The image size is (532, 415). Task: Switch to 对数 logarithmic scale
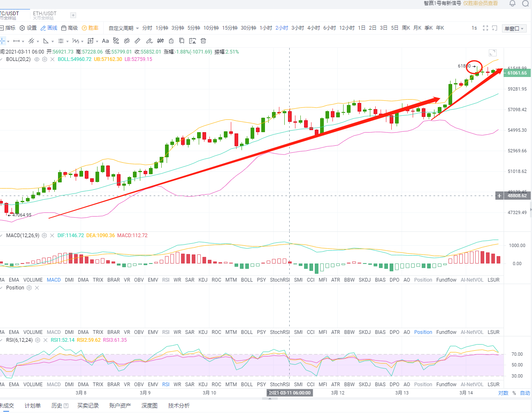tap(503, 393)
